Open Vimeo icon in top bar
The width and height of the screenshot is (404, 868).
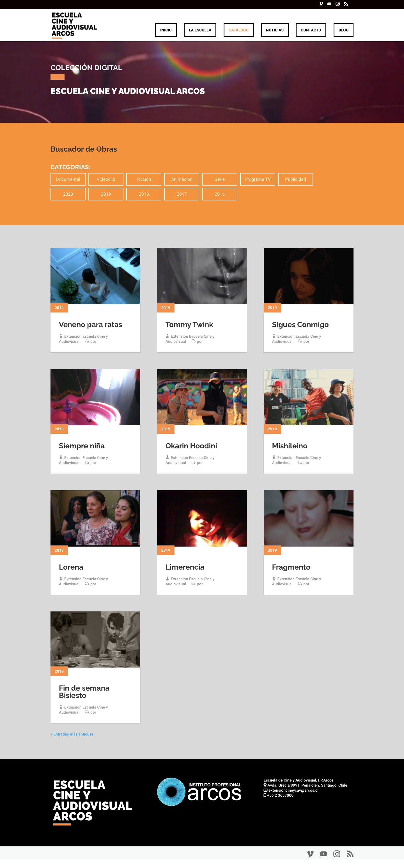pyautogui.click(x=321, y=4)
